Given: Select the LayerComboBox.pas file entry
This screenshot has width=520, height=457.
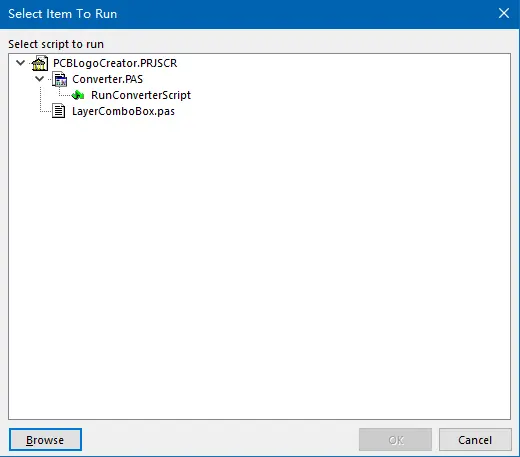Looking at the screenshot, I should [x=123, y=111].
